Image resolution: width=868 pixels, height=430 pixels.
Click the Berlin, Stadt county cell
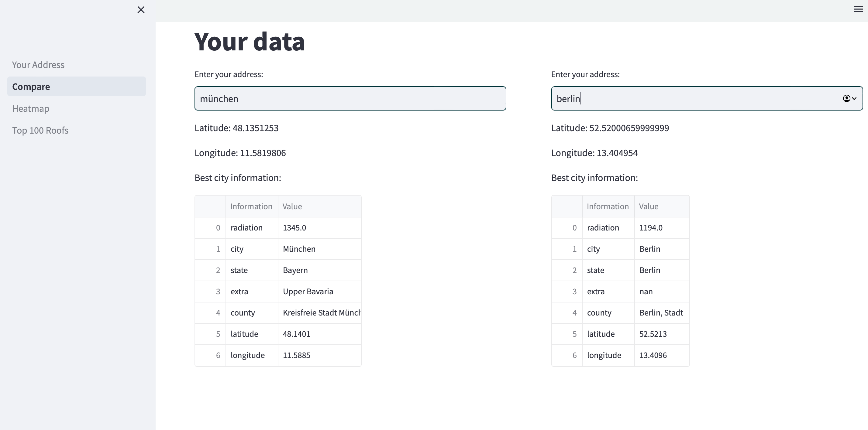click(661, 313)
